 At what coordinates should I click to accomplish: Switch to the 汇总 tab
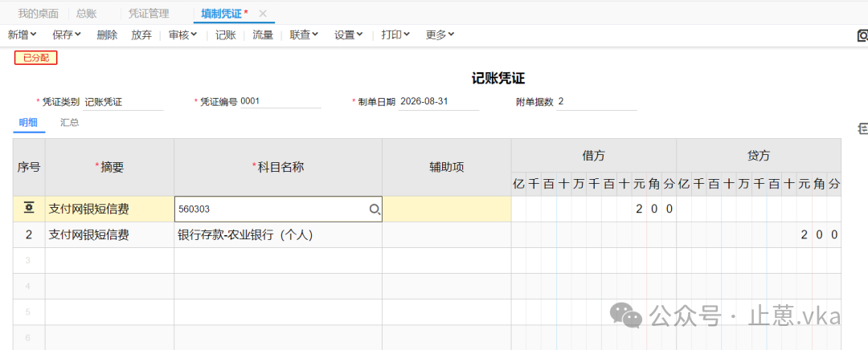click(70, 123)
